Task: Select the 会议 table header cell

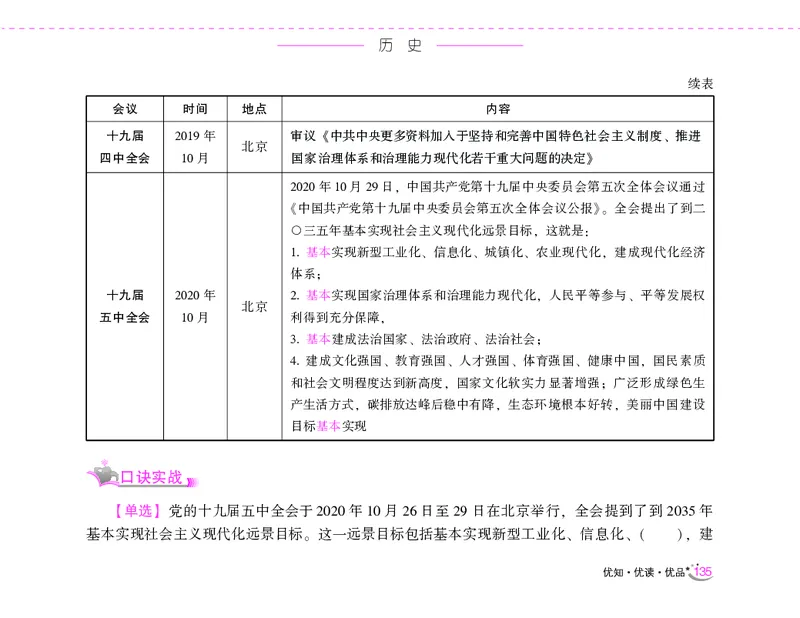Action: click(127, 110)
